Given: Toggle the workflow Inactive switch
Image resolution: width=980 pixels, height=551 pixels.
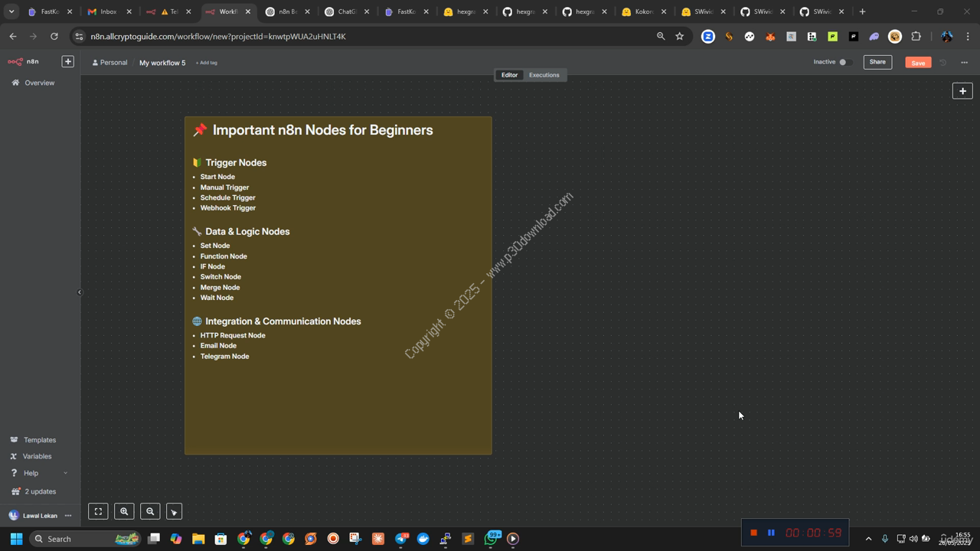Looking at the screenshot, I should [844, 62].
